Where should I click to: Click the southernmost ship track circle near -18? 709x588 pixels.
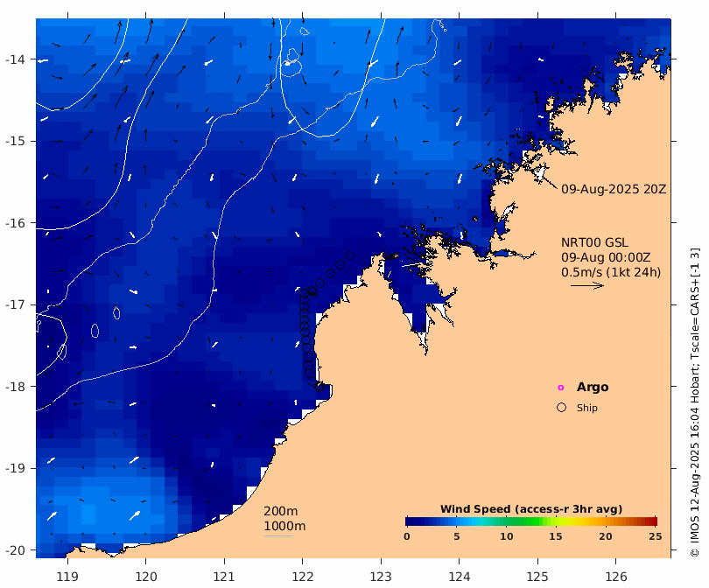click(x=319, y=387)
